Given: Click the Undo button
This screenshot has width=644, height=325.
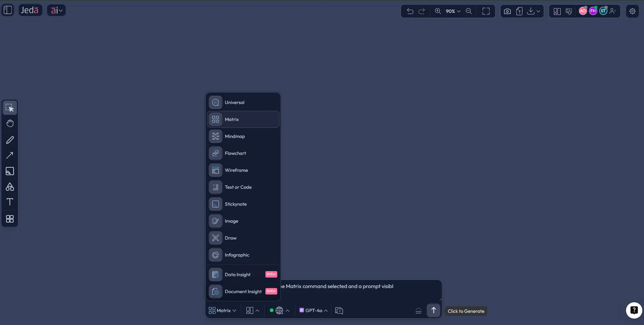Looking at the screenshot, I should click(x=410, y=11).
